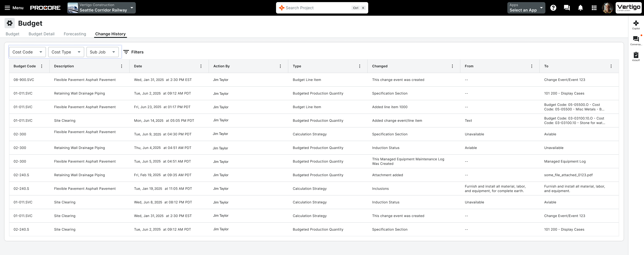
Task: Open the apps grid icon
Action: pos(594,8)
